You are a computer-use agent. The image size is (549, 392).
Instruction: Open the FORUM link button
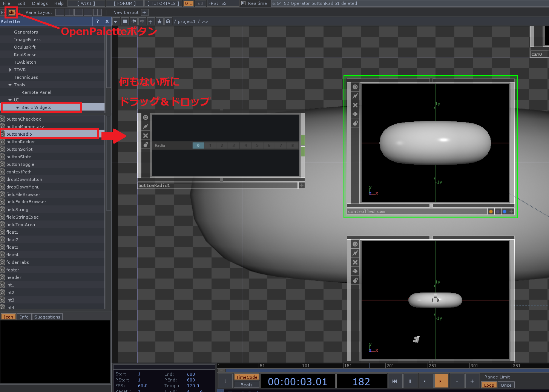(125, 3)
